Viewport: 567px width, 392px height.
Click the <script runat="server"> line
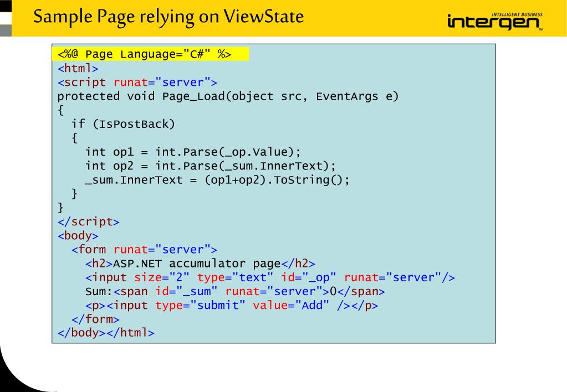click(x=137, y=82)
